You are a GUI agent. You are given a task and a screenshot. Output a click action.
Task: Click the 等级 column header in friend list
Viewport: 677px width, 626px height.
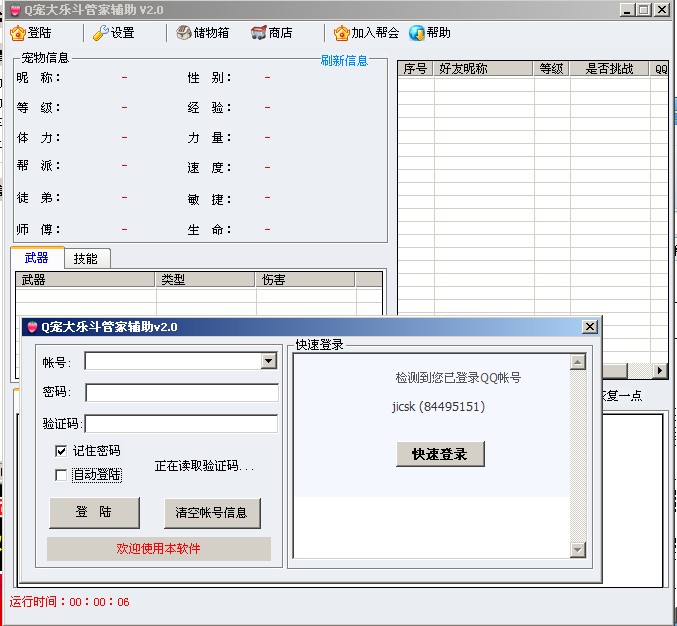tap(552, 69)
